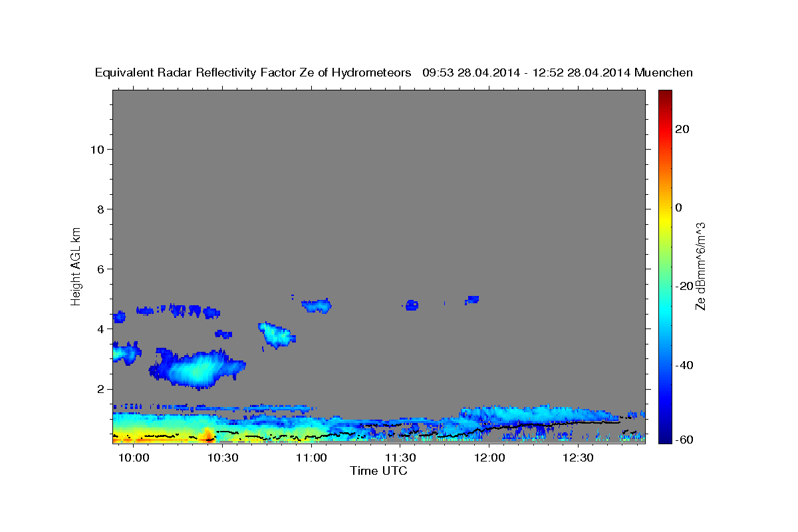Viewport: 798px width, 532px height.
Task: Click the height tick label '10'
Action: tap(98, 149)
